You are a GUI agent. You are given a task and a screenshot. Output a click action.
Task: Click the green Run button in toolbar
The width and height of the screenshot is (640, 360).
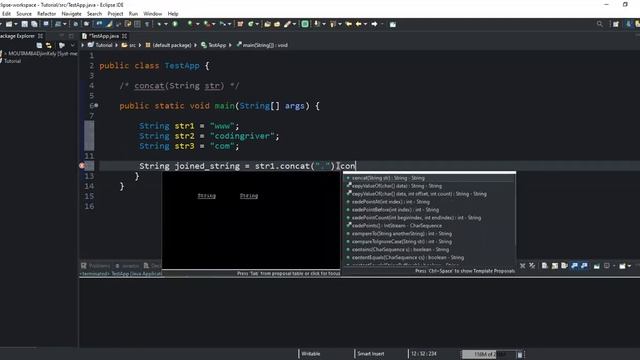175,24
